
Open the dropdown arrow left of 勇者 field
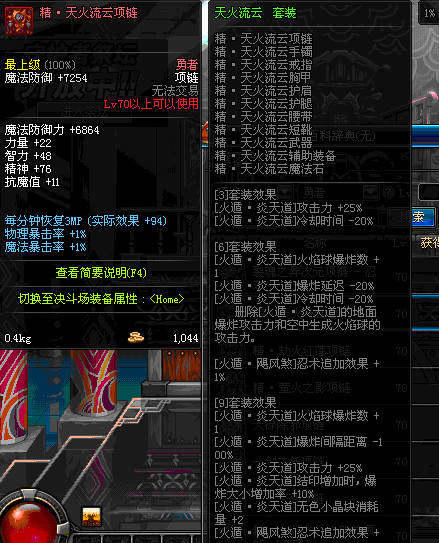285,192
